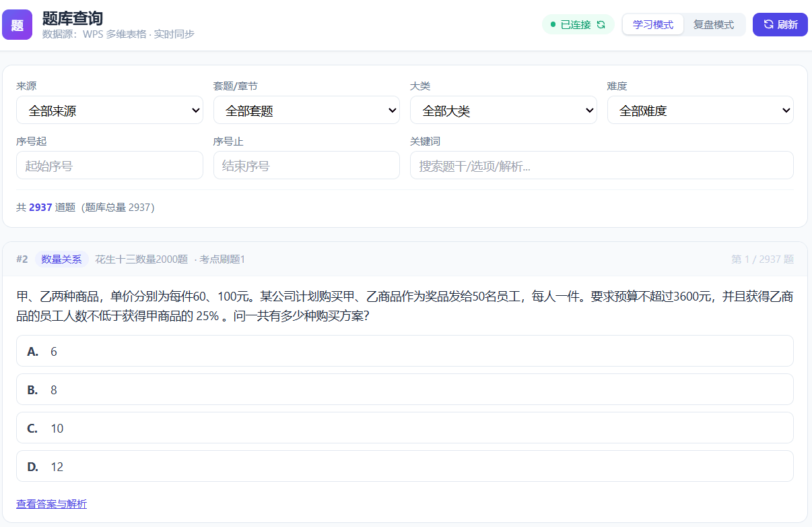Select answer option D. 12
The height and width of the screenshot is (527, 812).
[x=405, y=466]
